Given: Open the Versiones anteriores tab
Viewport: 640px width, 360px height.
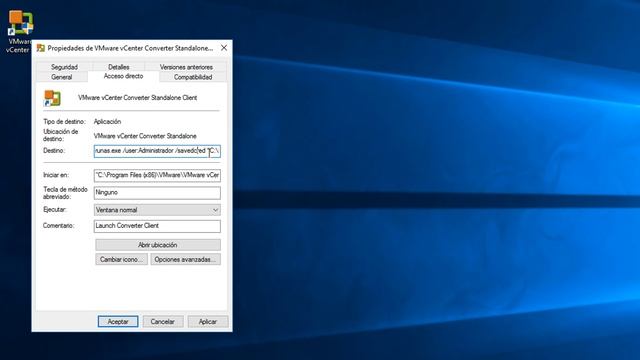Looking at the screenshot, I should click(x=186, y=67).
